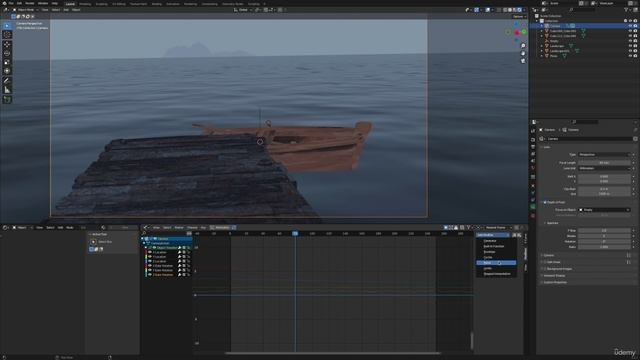Select the Rotate tool in viewport toolbar
The image size is (640, 360).
point(7,53)
